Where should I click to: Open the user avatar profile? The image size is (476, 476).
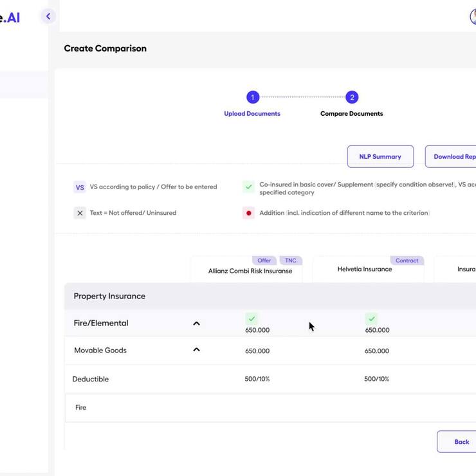click(473, 16)
